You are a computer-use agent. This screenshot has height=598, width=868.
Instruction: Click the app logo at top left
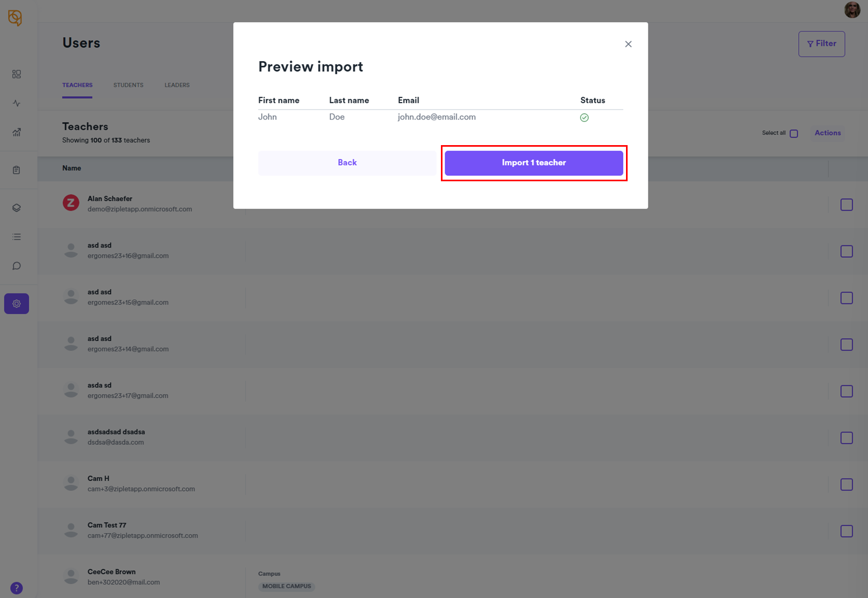tap(15, 18)
